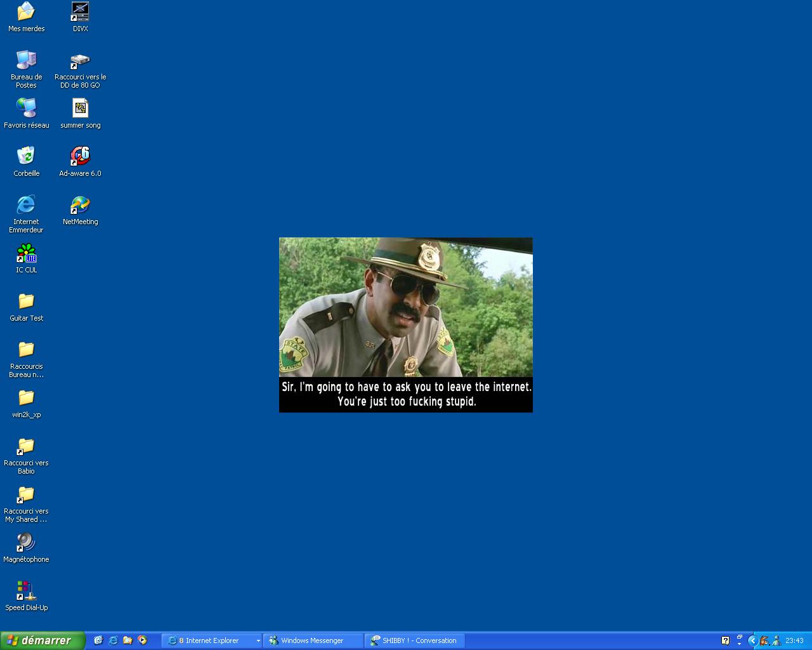Select the NetMeeting desktop icon

pyautogui.click(x=80, y=204)
